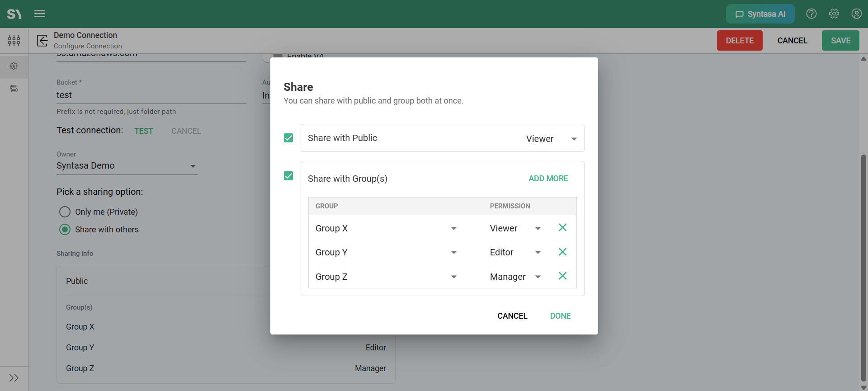Change Group Z Manager permission dropdown
The width and height of the screenshot is (868, 391).
tap(515, 277)
